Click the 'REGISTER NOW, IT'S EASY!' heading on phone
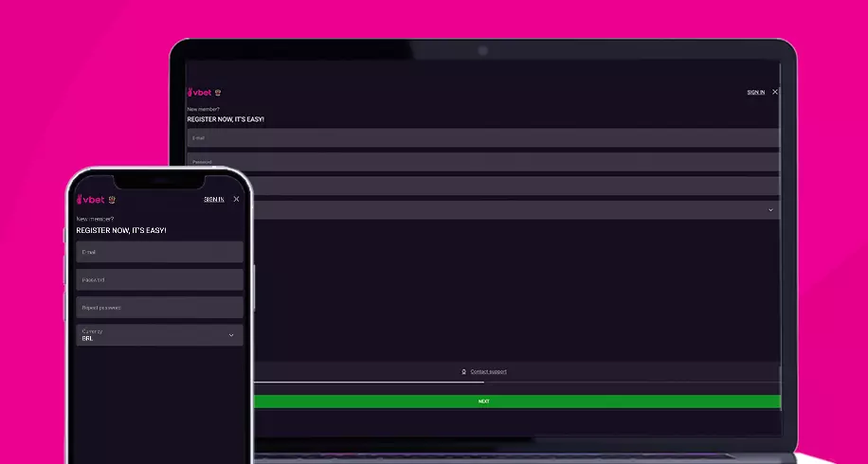 click(x=121, y=230)
